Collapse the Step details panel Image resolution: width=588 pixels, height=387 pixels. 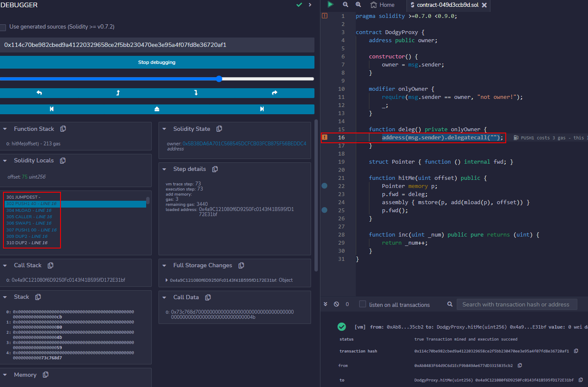click(x=164, y=169)
